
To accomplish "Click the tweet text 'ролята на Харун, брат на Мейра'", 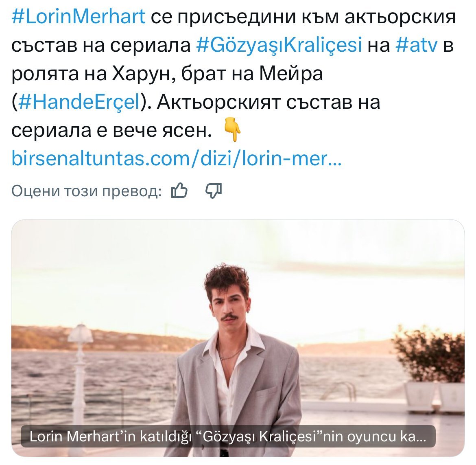I will (167, 74).
